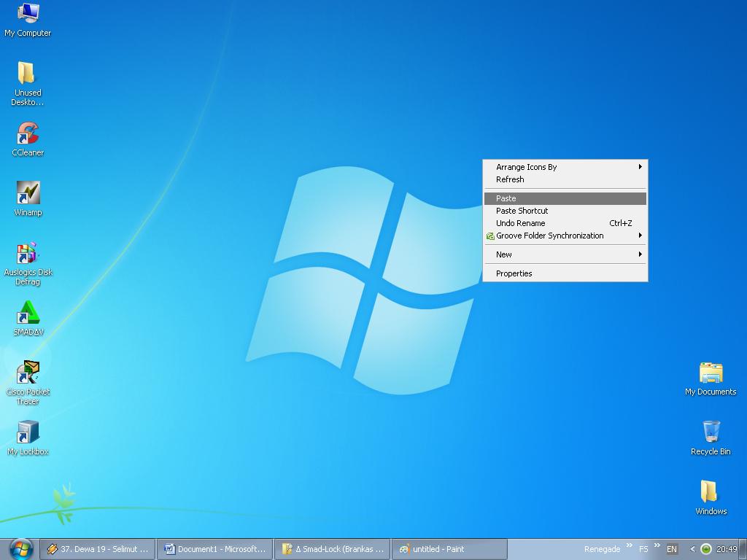Image resolution: width=747 pixels, height=560 pixels.
Task: Select the Winamp shortcut icon
Action: 28,198
